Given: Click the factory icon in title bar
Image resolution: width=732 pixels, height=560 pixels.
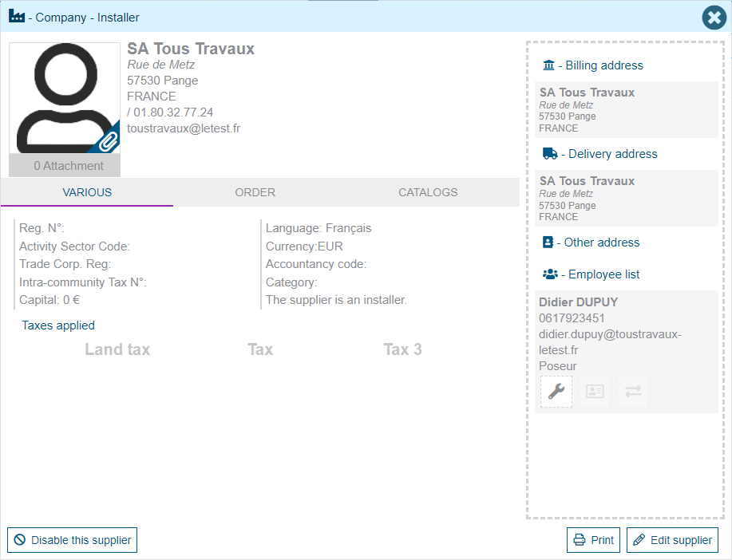Looking at the screenshot, I should (17, 17).
